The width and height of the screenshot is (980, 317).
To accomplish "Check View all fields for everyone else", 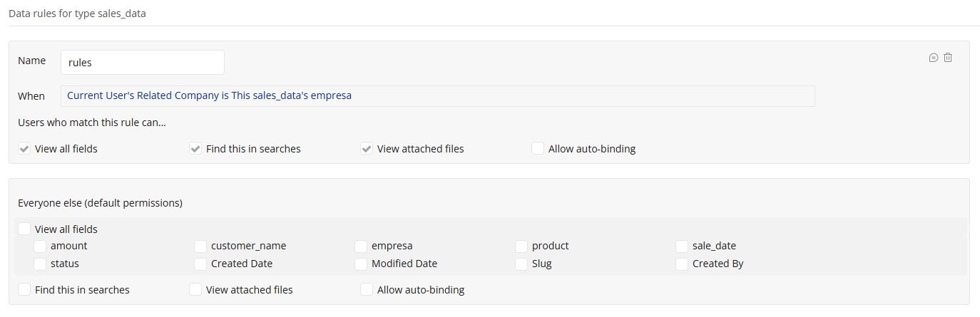I will point(25,229).
